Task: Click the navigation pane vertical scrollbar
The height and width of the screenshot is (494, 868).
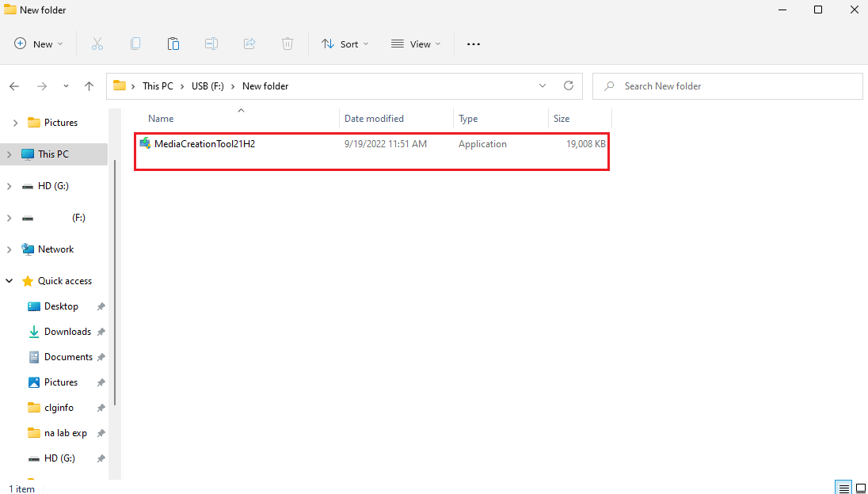Action: tap(115, 283)
